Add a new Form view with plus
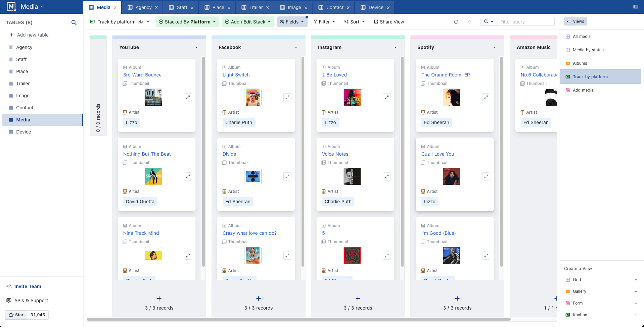This screenshot has width=644, height=327. click(636, 303)
